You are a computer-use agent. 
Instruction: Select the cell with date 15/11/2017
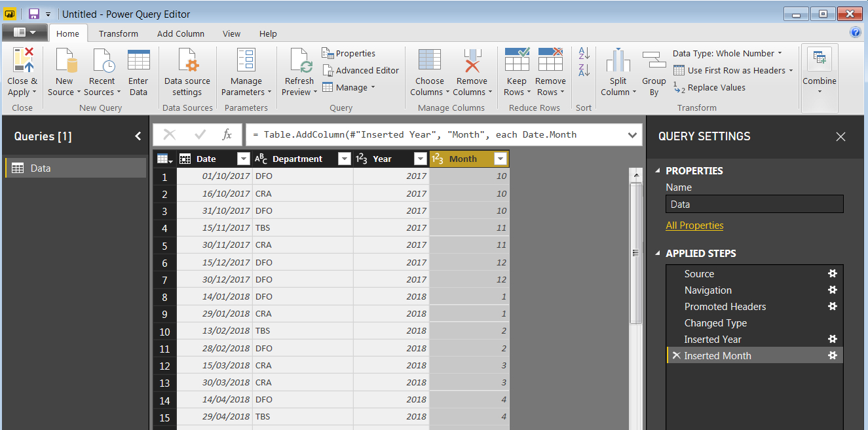click(214, 227)
